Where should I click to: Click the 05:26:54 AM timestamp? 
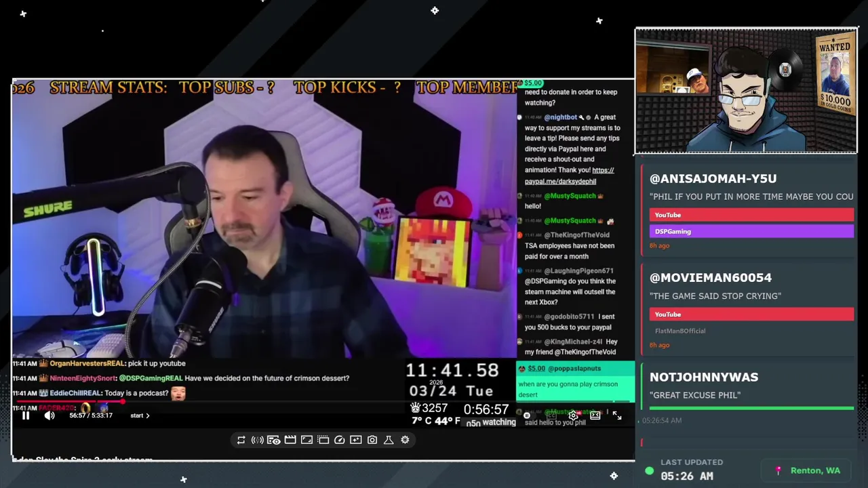662,420
